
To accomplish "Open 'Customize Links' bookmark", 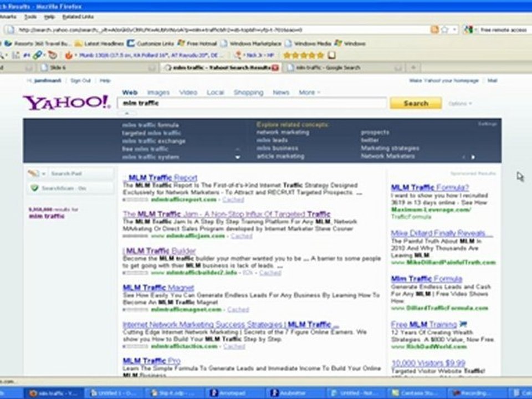I will (150, 43).
